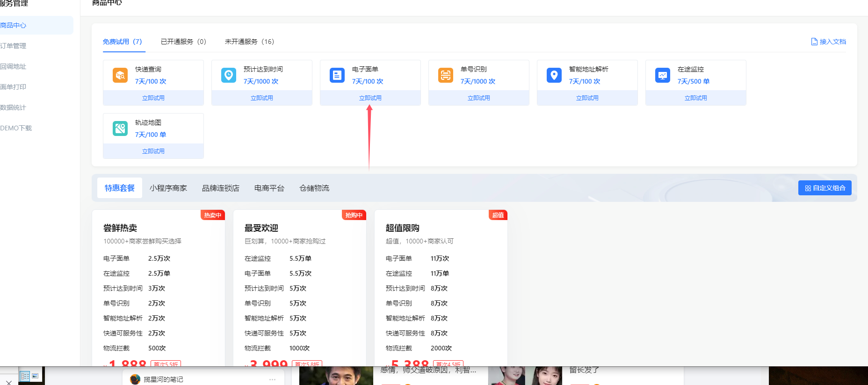Open 商品中心 in the sidebar

click(36, 25)
